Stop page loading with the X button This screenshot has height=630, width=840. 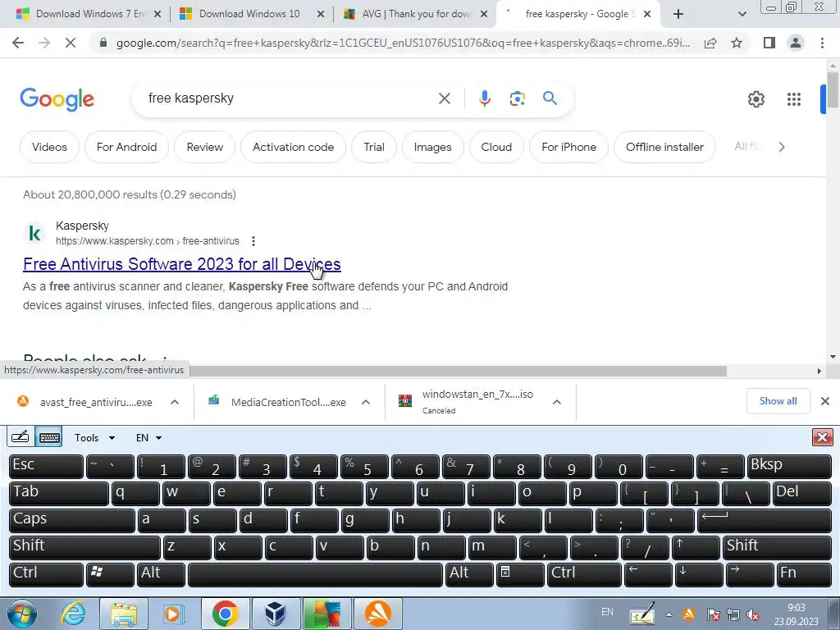click(x=71, y=43)
